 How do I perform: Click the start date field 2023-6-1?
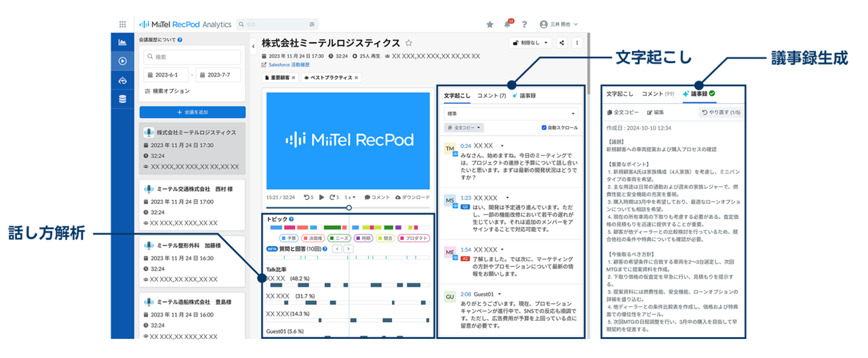(166, 75)
